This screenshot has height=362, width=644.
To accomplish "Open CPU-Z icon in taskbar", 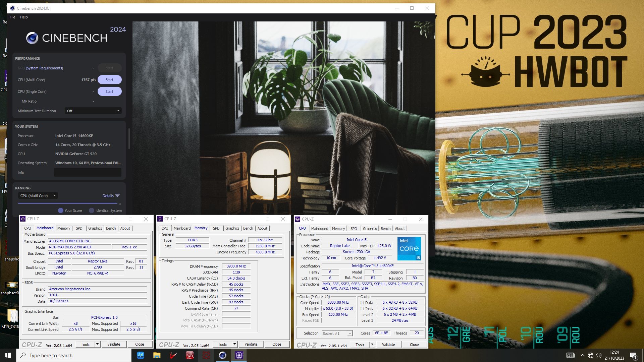I will (x=239, y=355).
